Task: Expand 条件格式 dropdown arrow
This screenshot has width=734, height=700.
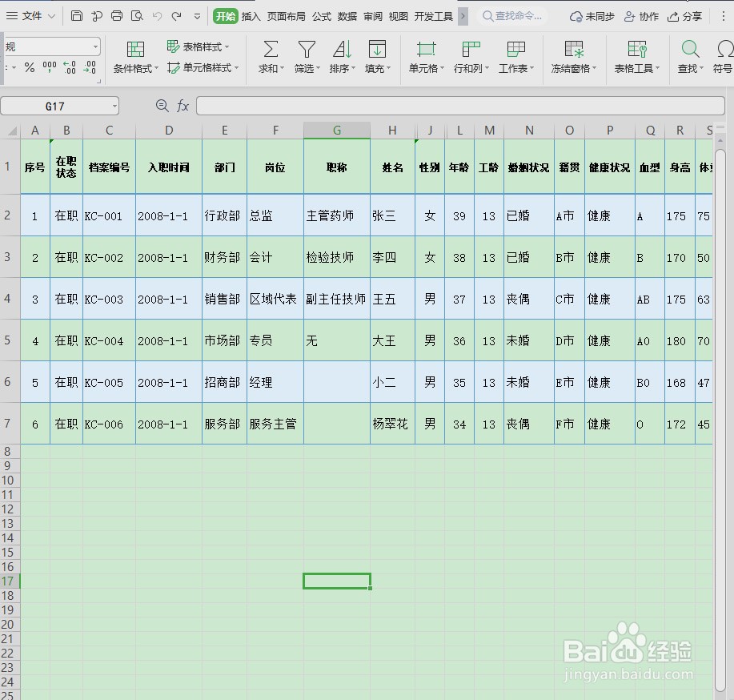Action: coord(156,68)
